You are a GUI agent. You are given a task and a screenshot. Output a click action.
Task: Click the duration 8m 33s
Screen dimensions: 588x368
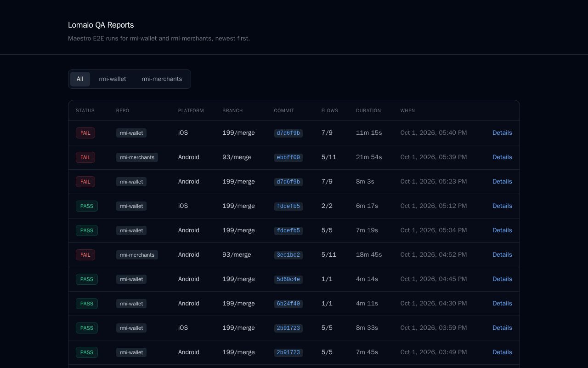[x=367, y=328]
